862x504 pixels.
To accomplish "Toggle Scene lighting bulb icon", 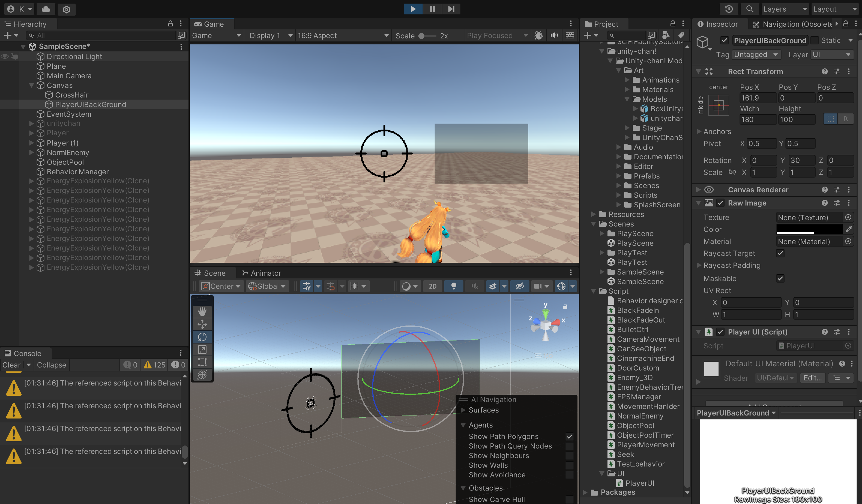I will point(454,286).
